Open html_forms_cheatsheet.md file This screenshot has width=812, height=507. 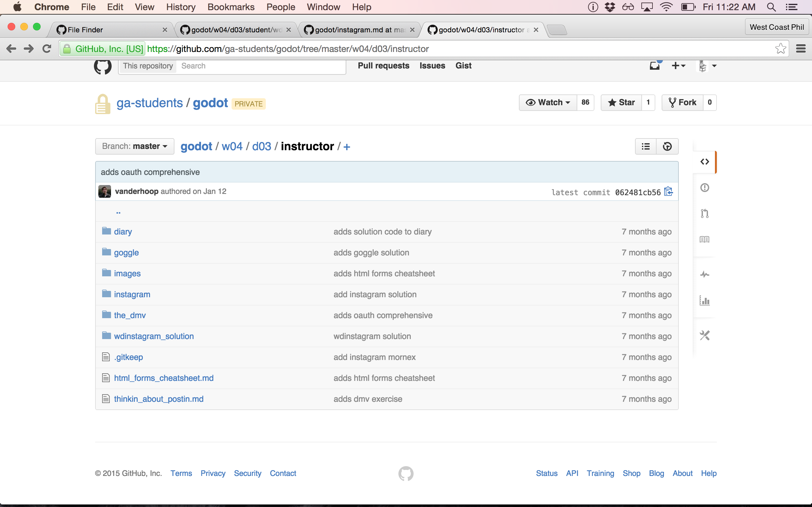click(163, 378)
